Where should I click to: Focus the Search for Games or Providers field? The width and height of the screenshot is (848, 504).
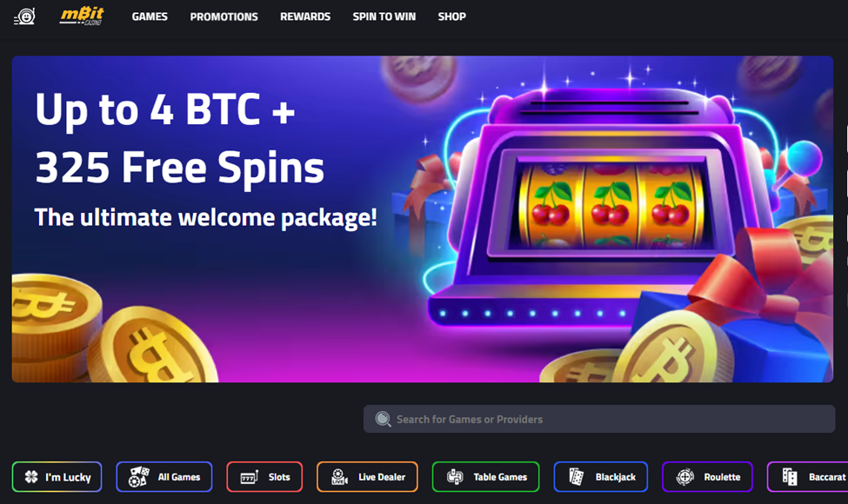pos(599,419)
